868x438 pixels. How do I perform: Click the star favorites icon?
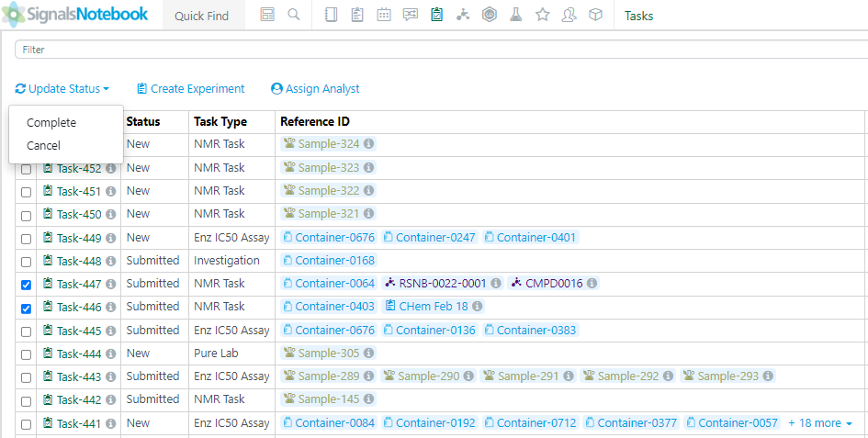[x=543, y=15]
